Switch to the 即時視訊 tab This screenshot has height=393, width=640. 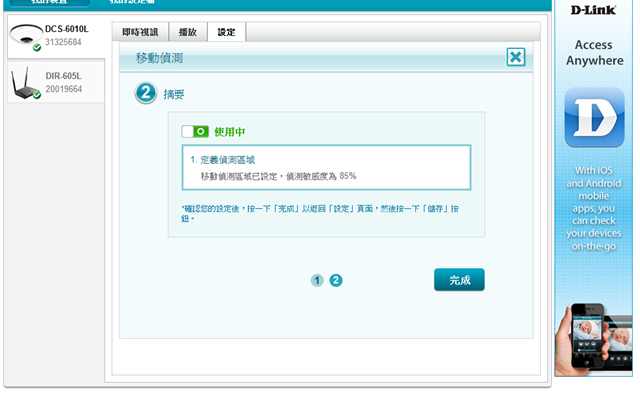point(140,32)
